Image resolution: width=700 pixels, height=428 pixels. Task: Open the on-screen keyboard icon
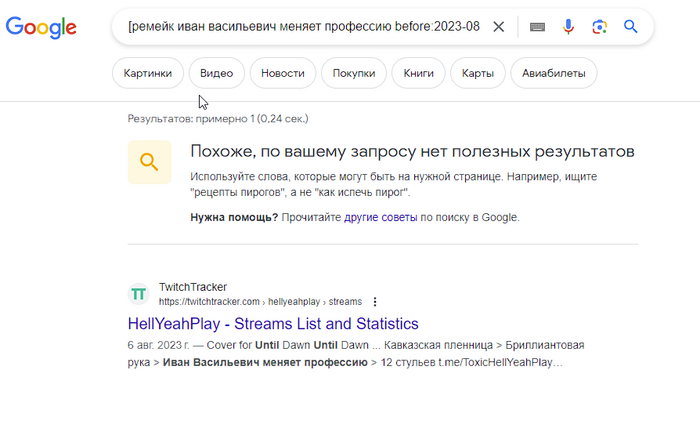537,27
